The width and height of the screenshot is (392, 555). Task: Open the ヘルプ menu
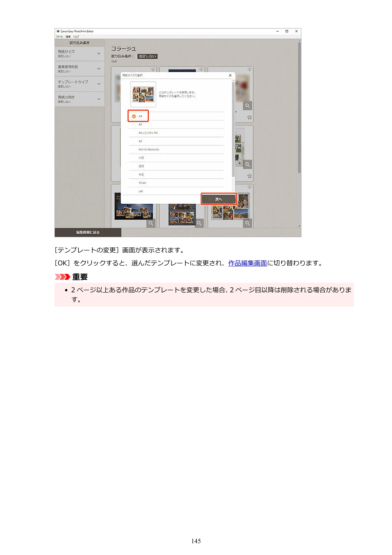point(76,37)
